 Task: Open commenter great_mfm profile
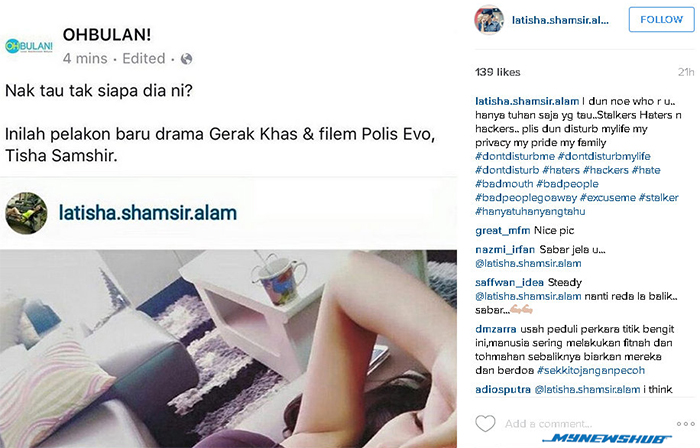click(x=502, y=231)
